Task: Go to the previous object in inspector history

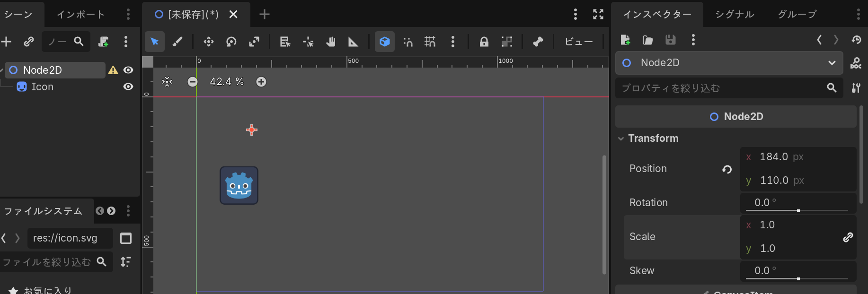Action: pyautogui.click(x=819, y=40)
